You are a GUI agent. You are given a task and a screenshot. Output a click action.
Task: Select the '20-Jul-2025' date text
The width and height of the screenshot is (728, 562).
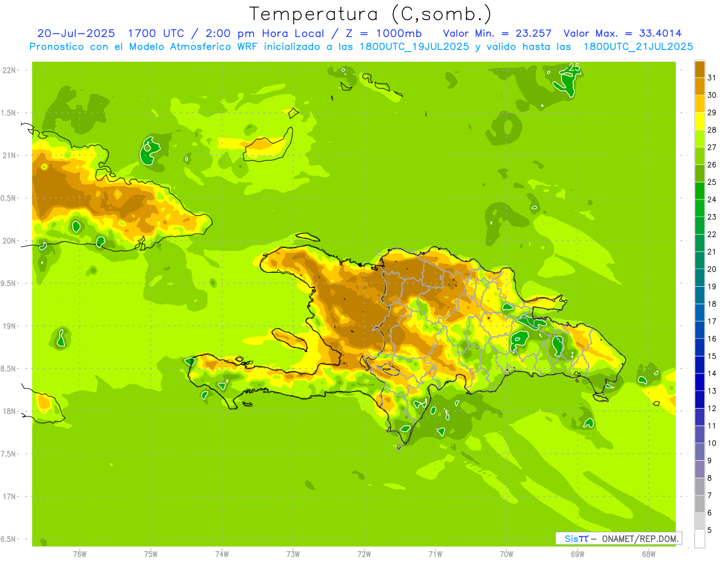pyautogui.click(x=78, y=33)
